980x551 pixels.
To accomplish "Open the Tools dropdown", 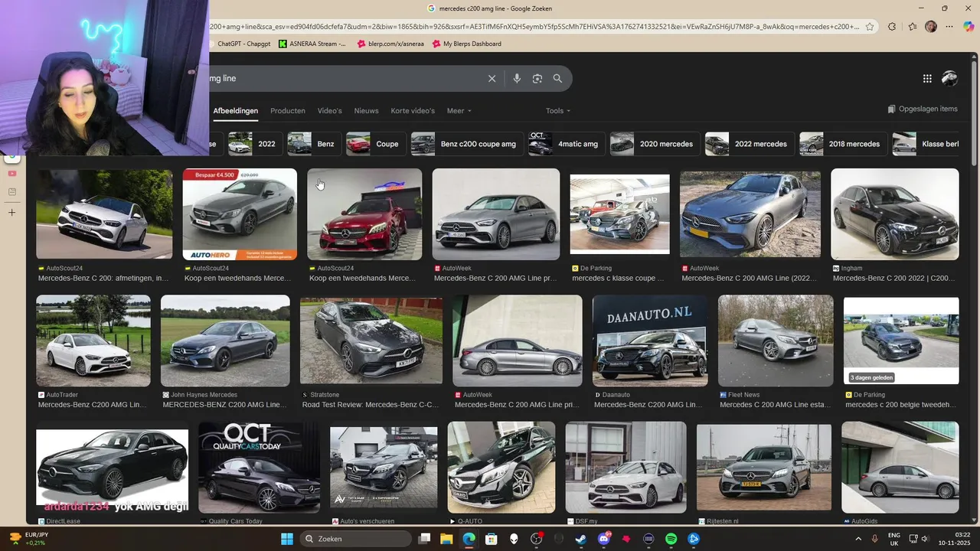I will [558, 111].
